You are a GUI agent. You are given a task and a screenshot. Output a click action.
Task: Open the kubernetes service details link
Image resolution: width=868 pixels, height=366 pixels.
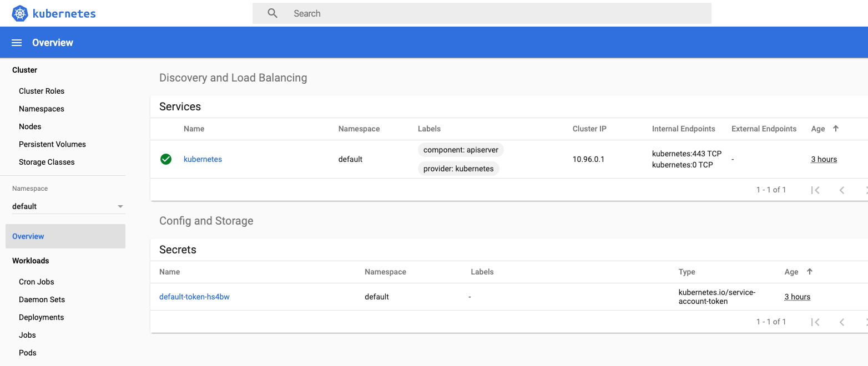[203, 159]
